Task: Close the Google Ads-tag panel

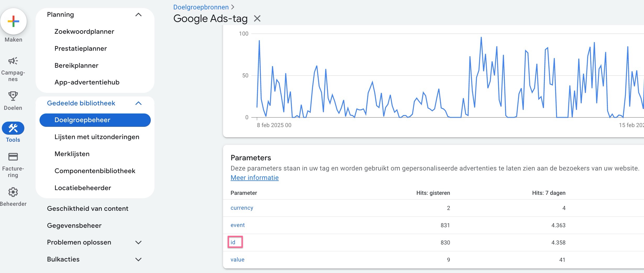Action: coord(257,19)
